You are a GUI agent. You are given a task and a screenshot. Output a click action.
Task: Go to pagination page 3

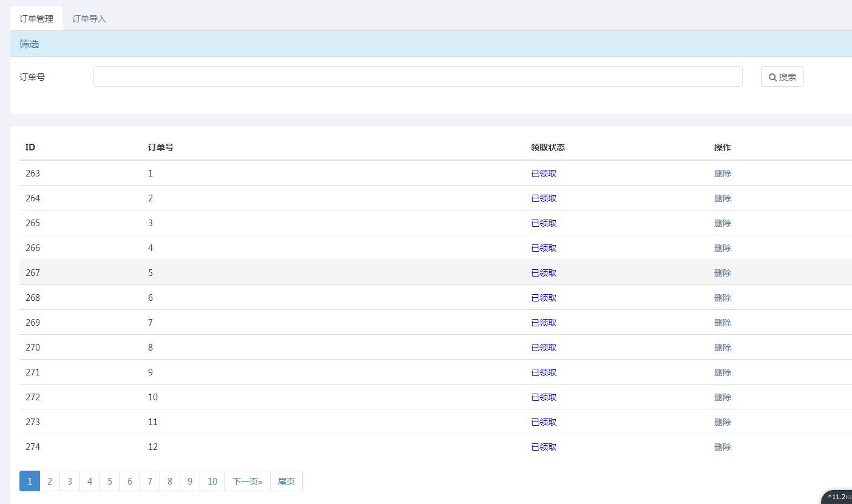pyautogui.click(x=70, y=481)
